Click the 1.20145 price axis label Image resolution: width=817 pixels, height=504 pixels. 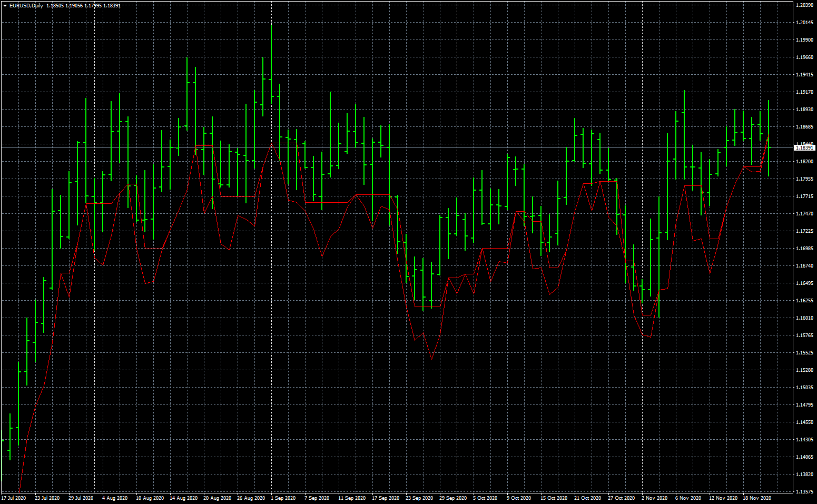pos(804,23)
